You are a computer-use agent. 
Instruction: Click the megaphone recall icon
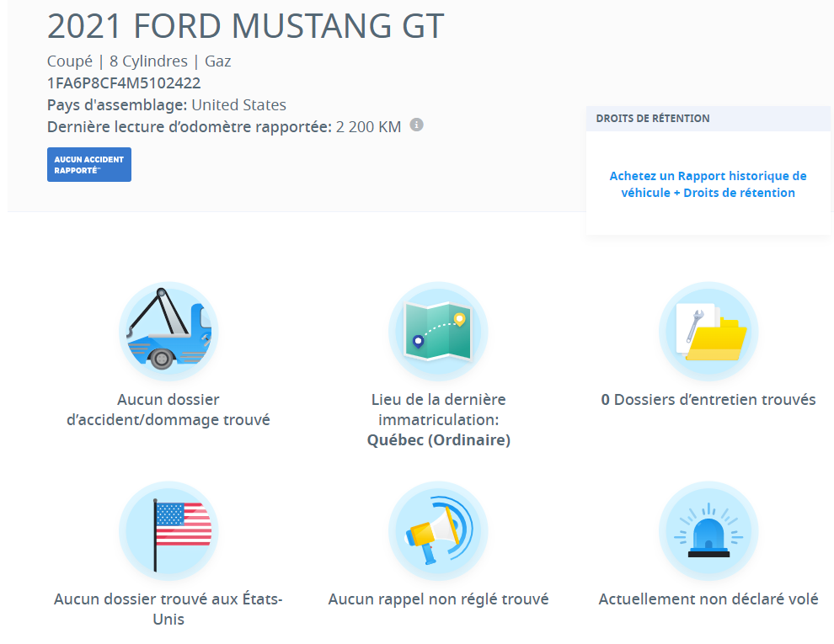[x=438, y=531]
